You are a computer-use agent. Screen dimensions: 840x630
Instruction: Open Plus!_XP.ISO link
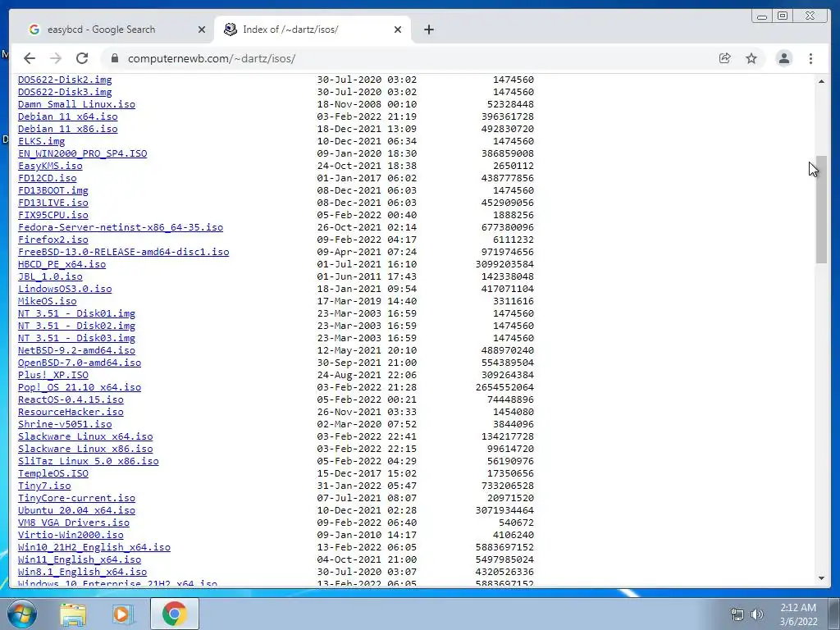coord(53,376)
